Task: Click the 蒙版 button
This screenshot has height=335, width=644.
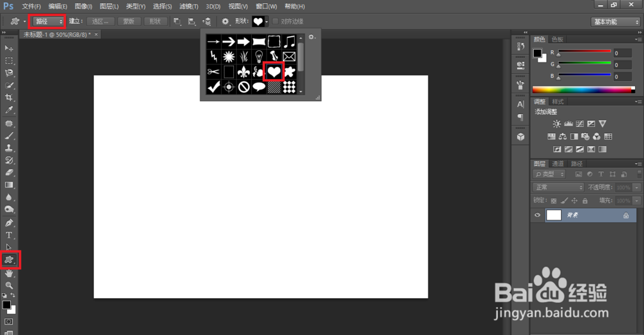Action: pyautogui.click(x=129, y=21)
